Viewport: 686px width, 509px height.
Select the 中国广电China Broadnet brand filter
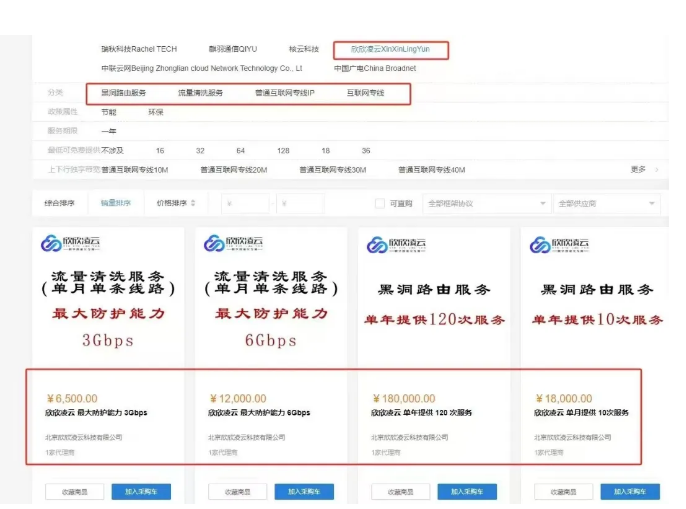click(x=375, y=68)
